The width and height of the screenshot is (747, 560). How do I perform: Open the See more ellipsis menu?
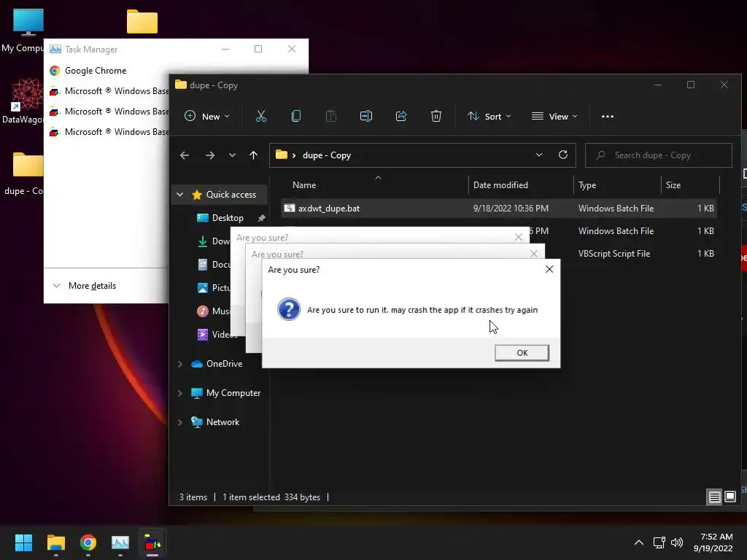pyautogui.click(x=608, y=116)
